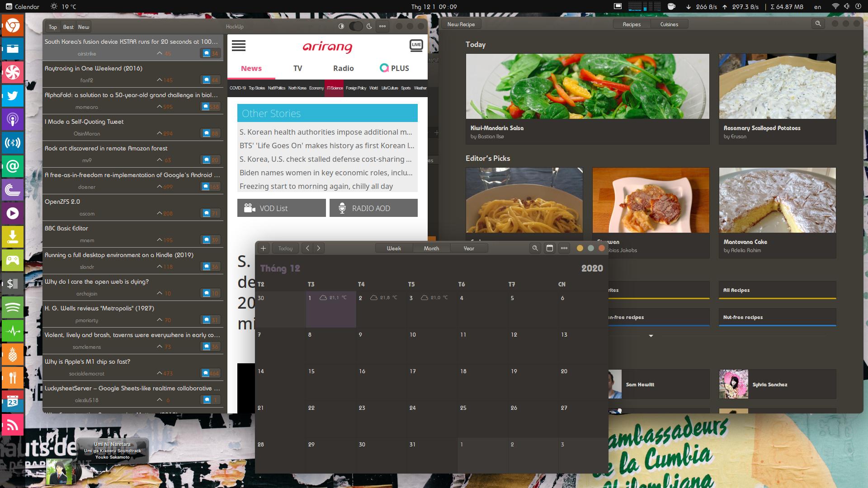The height and width of the screenshot is (488, 868).
Task: Switch to the New tab in HackUp
Action: tap(84, 27)
